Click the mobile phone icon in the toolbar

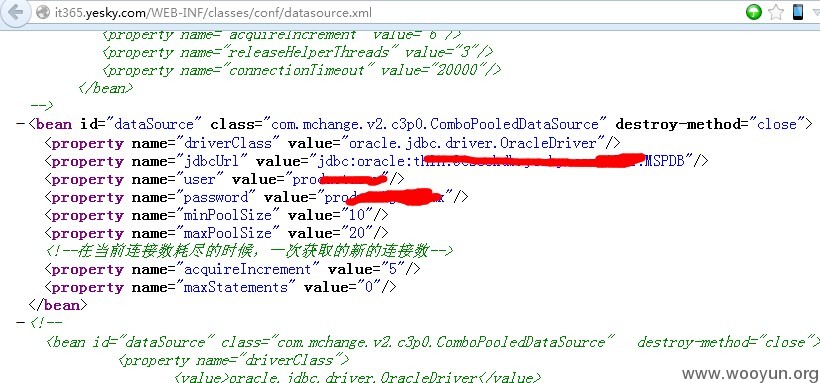798,12
